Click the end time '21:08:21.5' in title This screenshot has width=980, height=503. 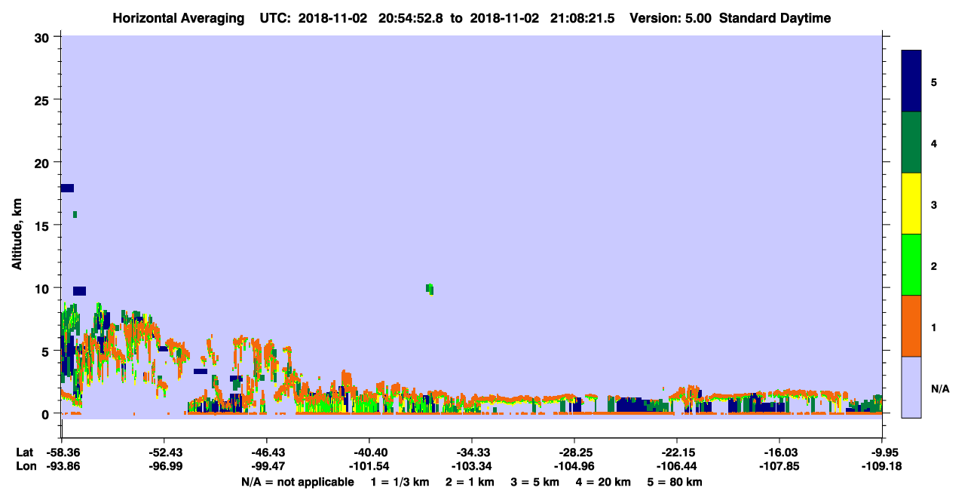[x=583, y=18]
